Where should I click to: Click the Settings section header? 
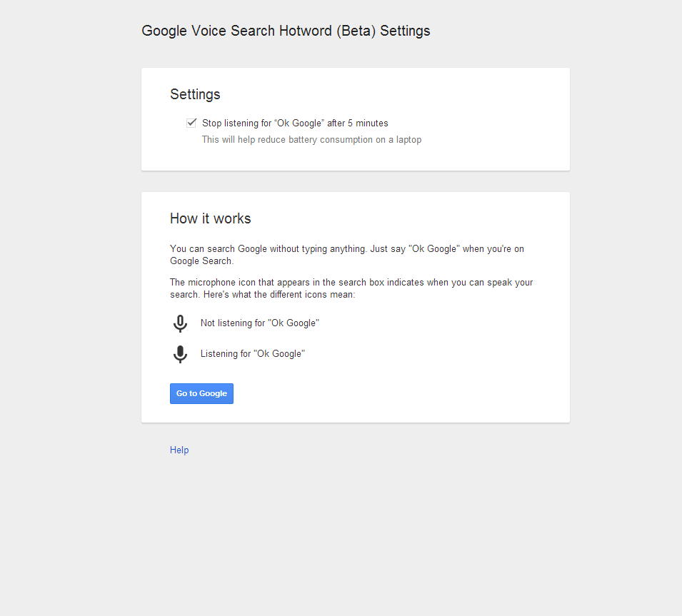pos(194,94)
